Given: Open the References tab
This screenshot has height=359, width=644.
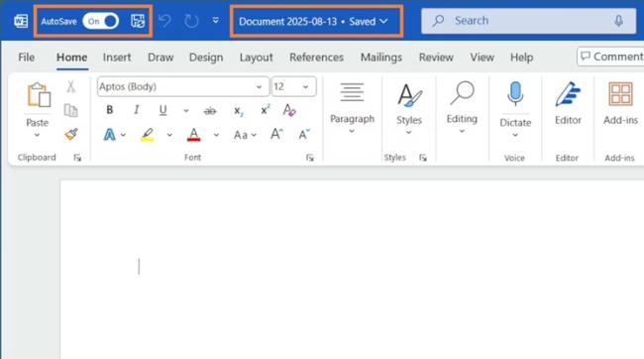Looking at the screenshot, I should click(x=316, y=58).
